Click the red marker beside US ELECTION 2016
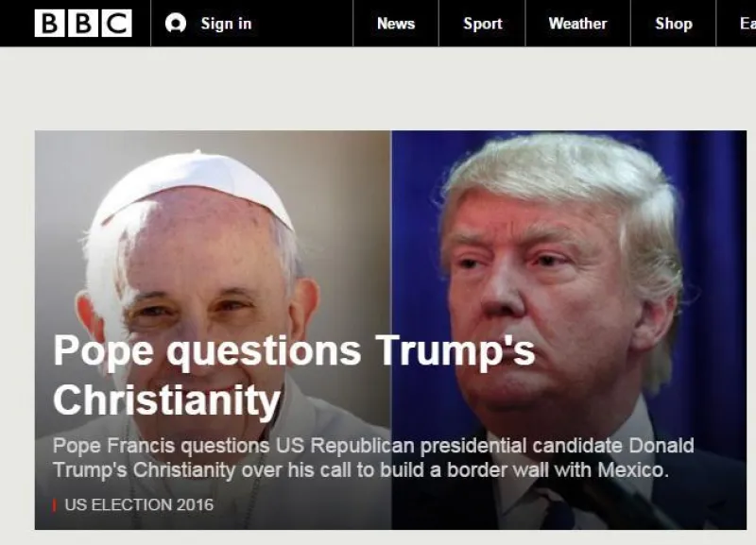This screenshot has height=545, width=756. point(55,505)
